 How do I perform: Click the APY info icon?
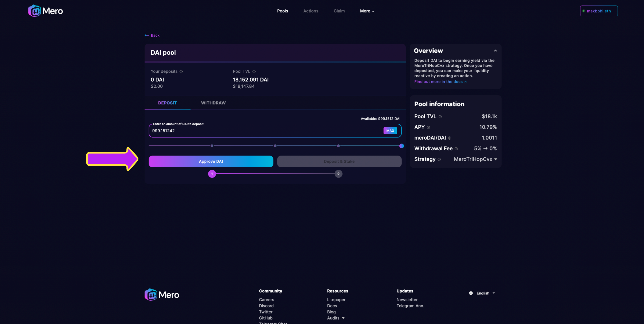[428, 127]
